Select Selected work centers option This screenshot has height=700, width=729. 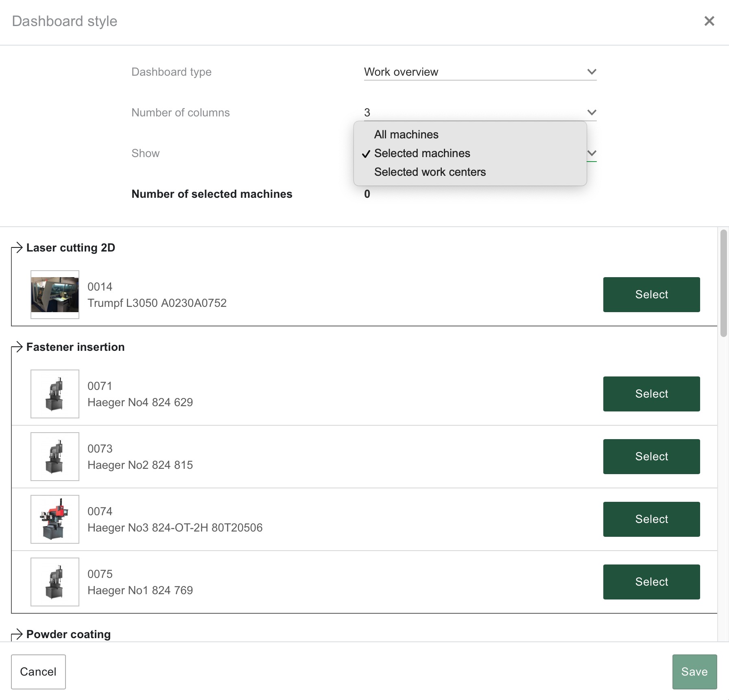click(430, 172)
